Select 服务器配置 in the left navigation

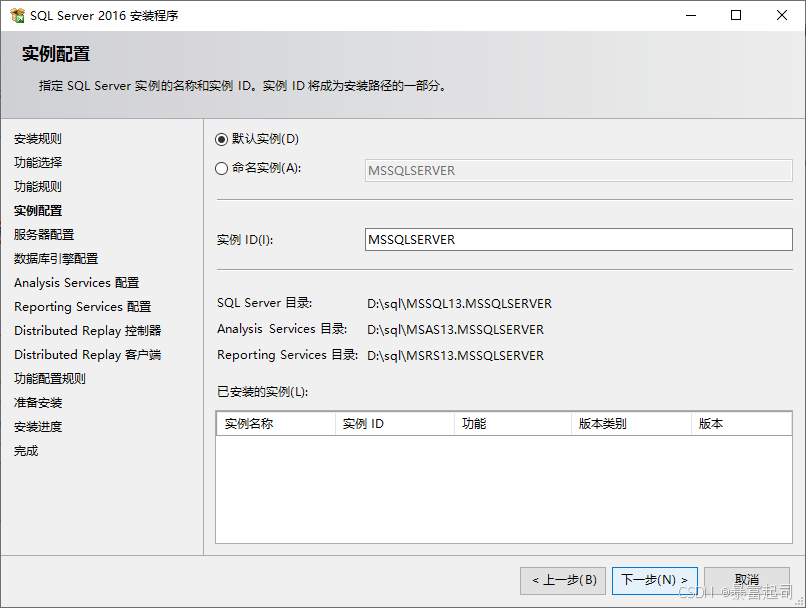point(44,235)
